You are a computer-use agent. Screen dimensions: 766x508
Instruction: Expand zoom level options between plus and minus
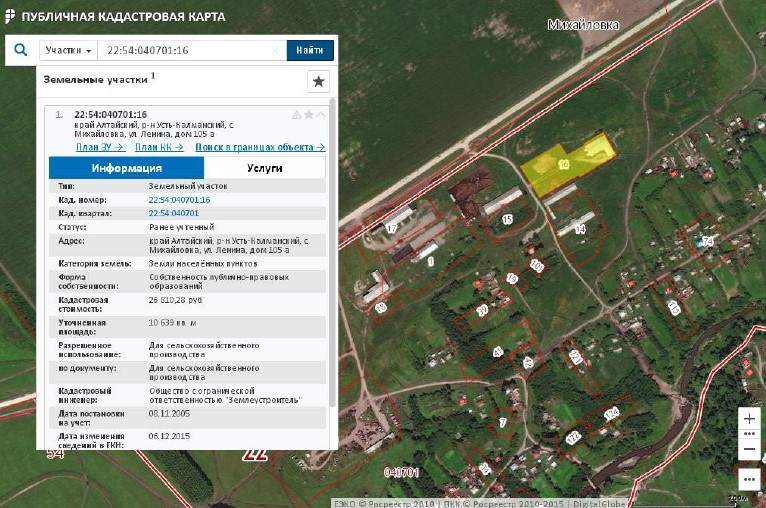coord(749,434)
